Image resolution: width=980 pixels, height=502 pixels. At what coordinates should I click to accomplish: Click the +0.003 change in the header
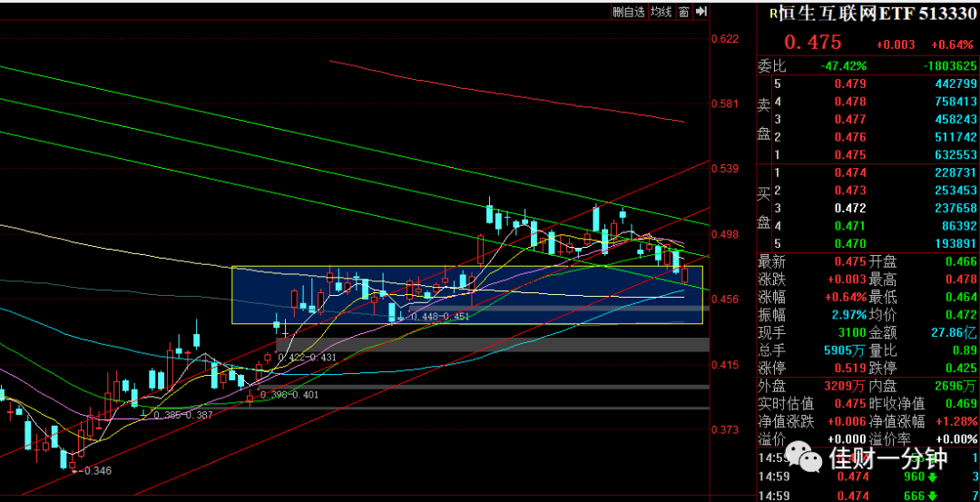click(x=896, y=45)
